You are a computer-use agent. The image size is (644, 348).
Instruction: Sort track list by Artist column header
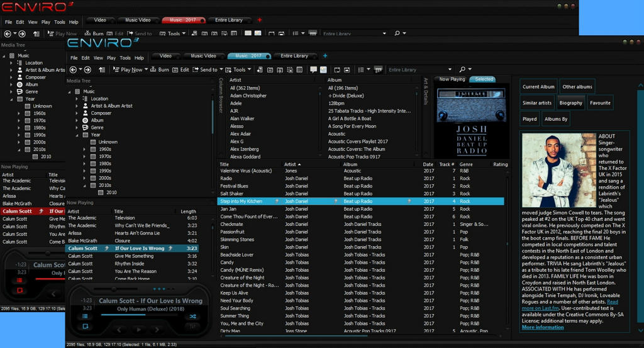[292, 164]
